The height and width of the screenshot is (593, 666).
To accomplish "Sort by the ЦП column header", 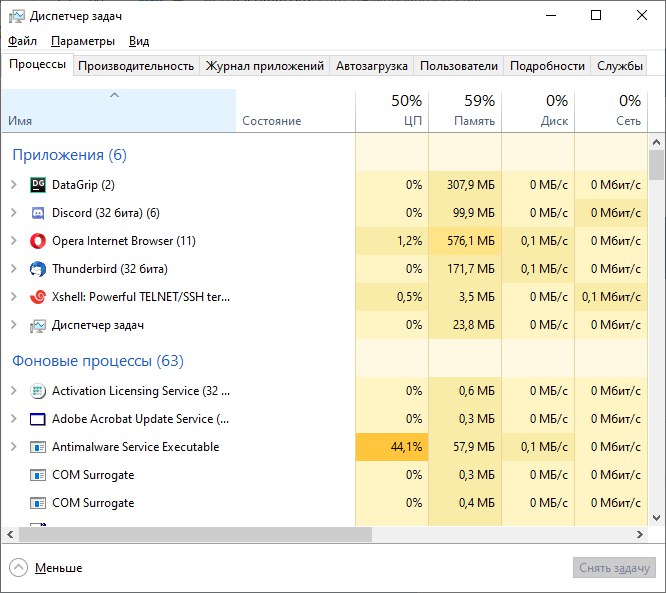I will pos(392,110).
